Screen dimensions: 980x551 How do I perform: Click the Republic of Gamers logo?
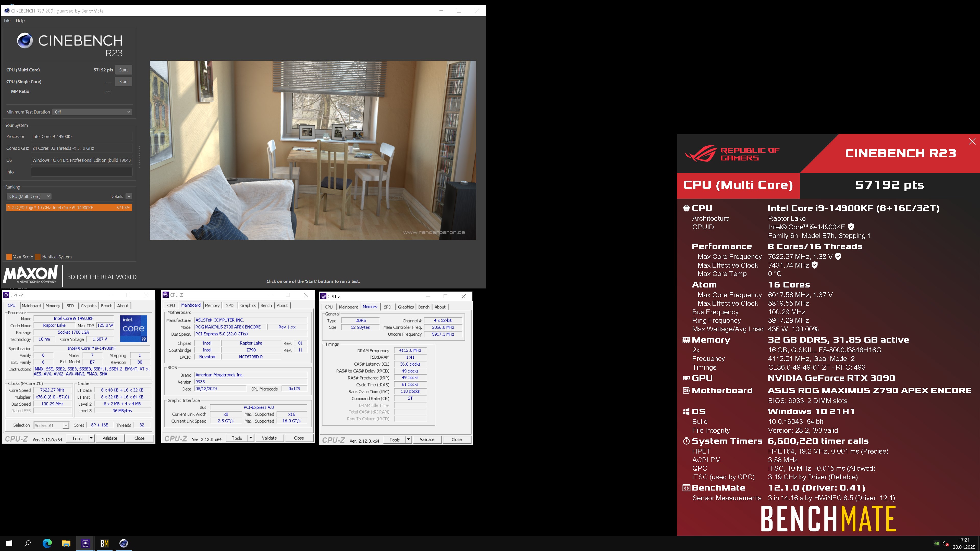click(732, 154)
